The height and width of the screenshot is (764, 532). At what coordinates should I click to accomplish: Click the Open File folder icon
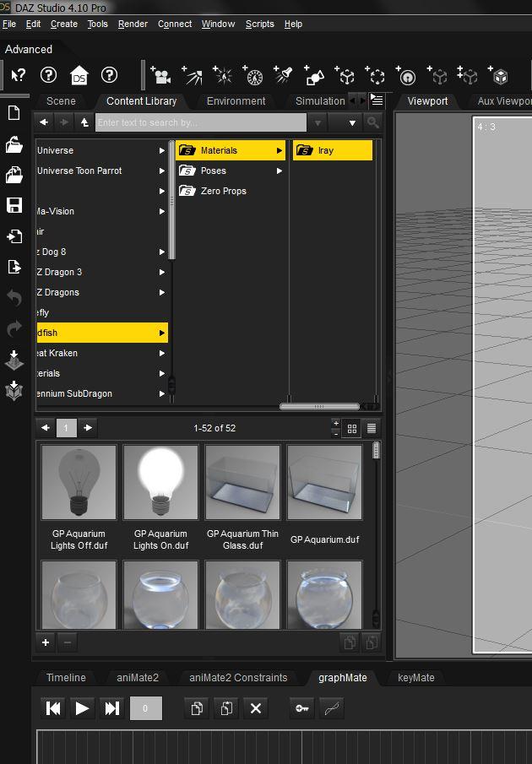[x=14, y=144]
